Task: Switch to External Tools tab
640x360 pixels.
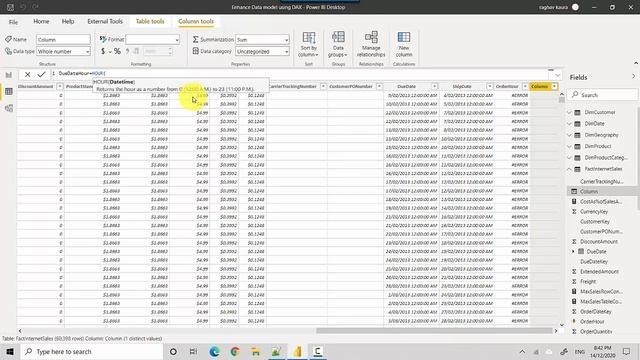Action: pyautogui.click(x=105, y=21)
